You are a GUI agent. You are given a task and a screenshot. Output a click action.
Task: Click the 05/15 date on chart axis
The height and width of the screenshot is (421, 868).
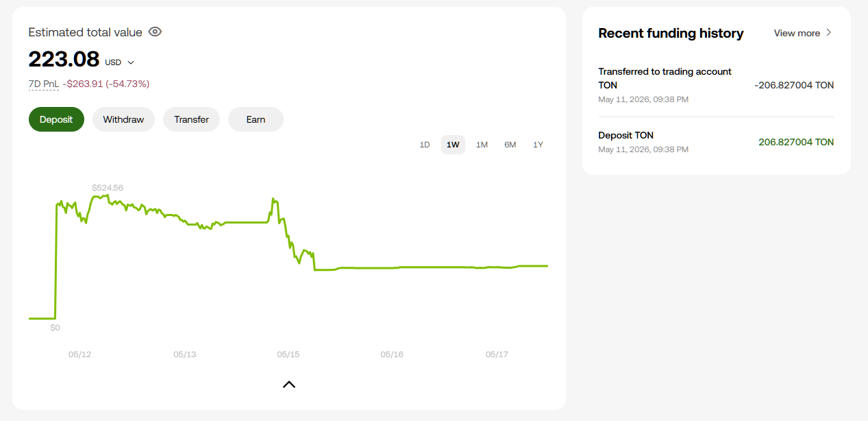click(288, 354)
